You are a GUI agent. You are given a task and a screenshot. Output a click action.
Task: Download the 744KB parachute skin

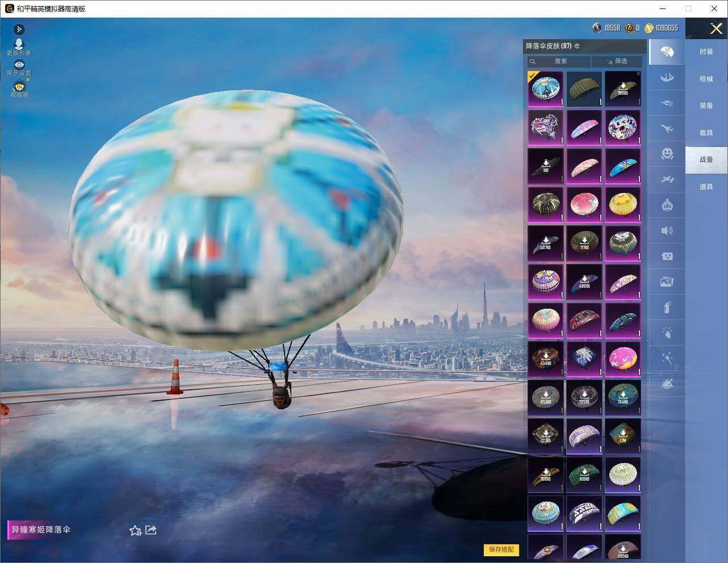(622, 397)
